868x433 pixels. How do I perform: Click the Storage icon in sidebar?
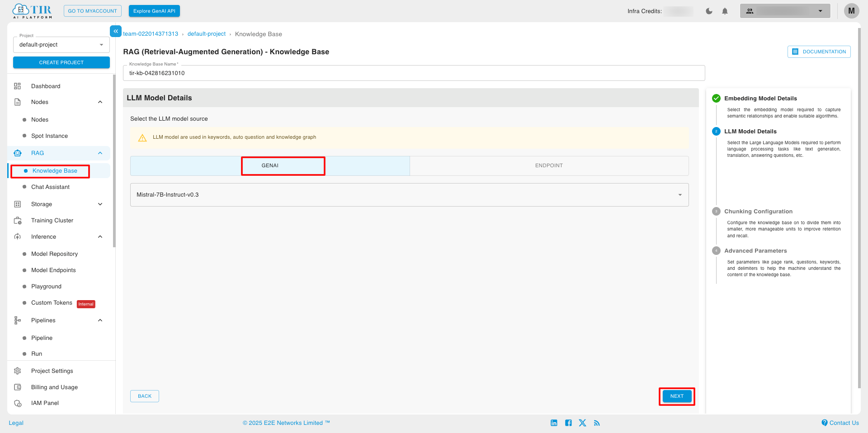[18, 204]
